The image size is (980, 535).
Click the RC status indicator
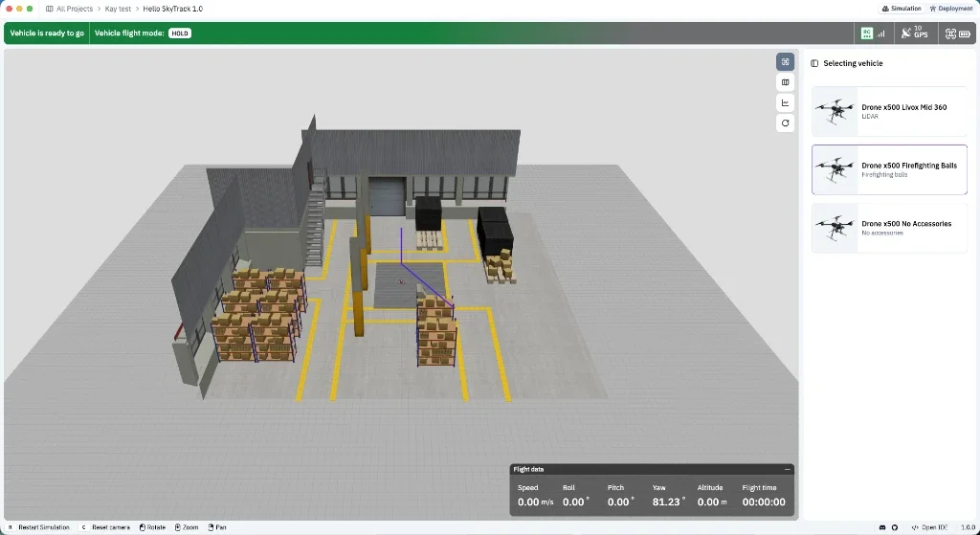click(866, 33)
